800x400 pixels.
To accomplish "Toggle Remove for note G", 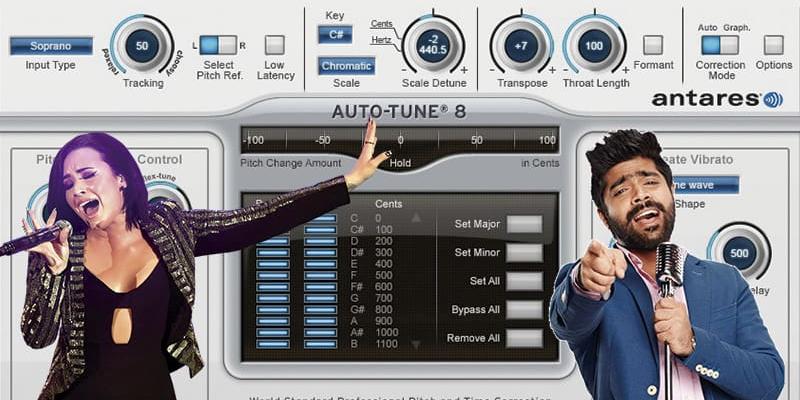I will (320, 298).
